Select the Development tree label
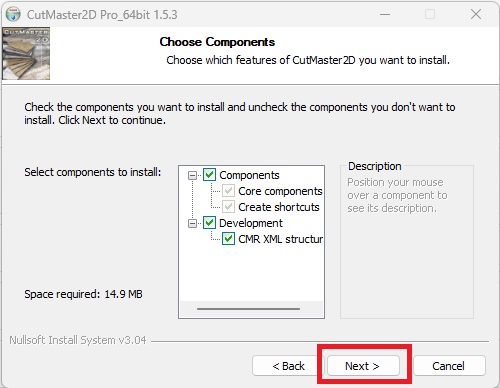This screenshot has width=500, height=388. (251, 223)
